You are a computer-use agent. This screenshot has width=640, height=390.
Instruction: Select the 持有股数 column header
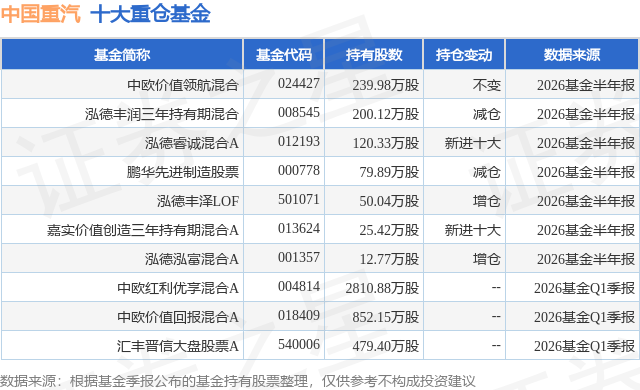374,55
